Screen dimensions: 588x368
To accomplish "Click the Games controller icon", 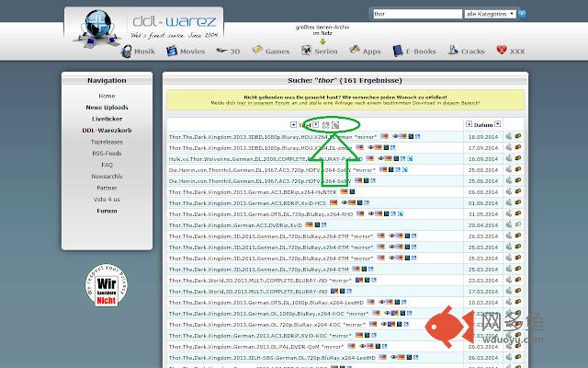I will [257, 50].
